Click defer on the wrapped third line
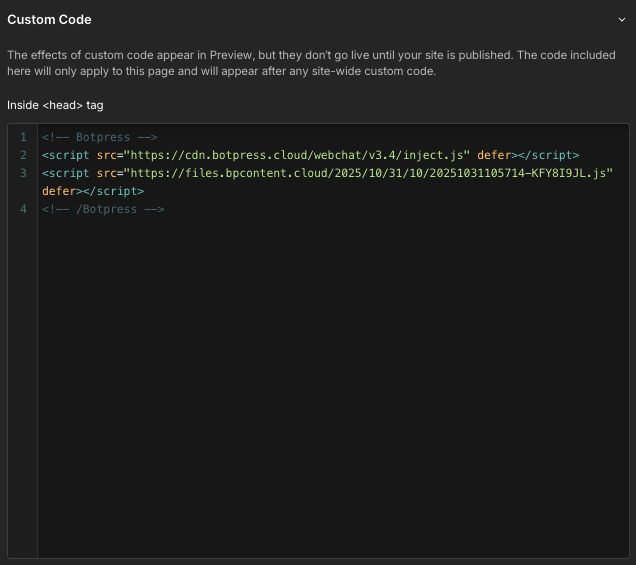 coord(59,191)
